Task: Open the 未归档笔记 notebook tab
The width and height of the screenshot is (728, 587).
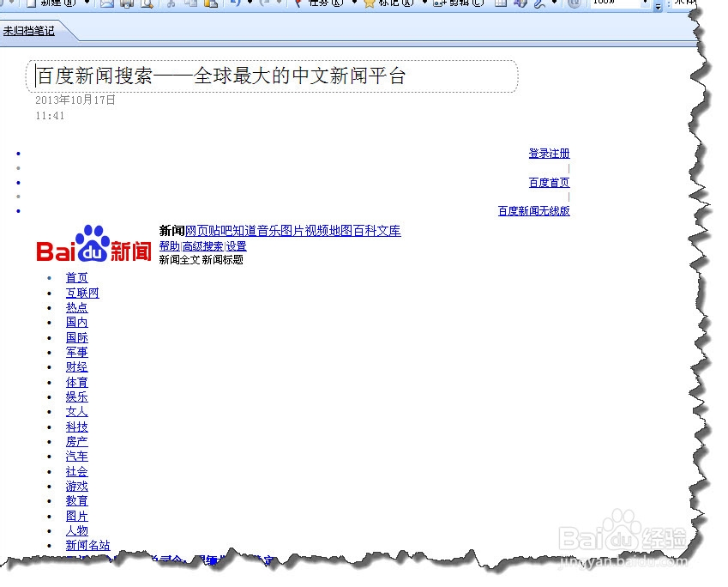Action: tap(29, 31)
